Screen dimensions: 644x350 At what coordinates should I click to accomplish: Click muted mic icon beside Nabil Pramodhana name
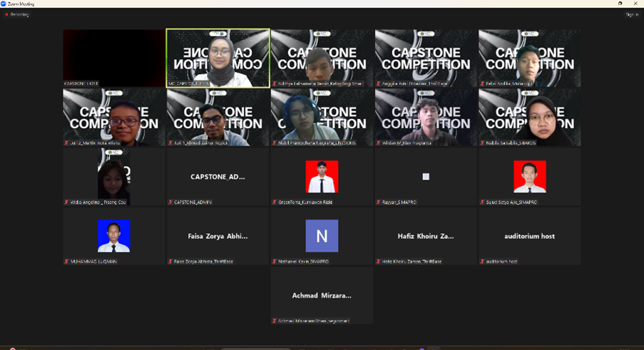pos(275,143)
